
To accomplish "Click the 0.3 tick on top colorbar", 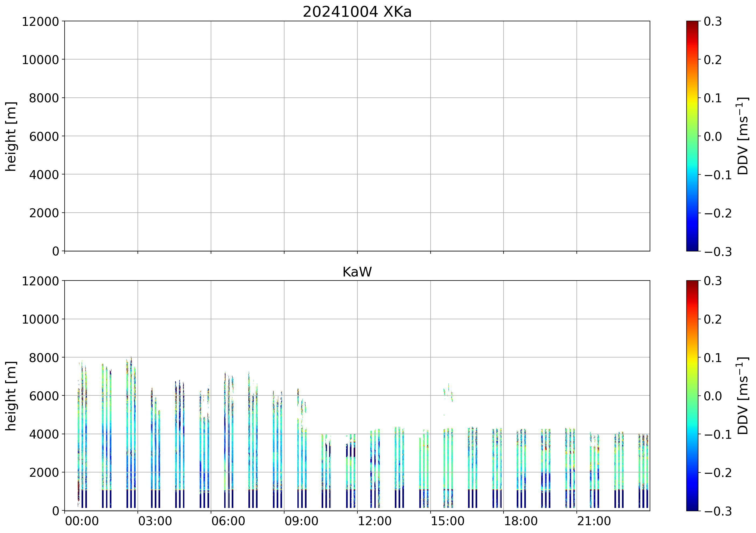I will [713, 22].
